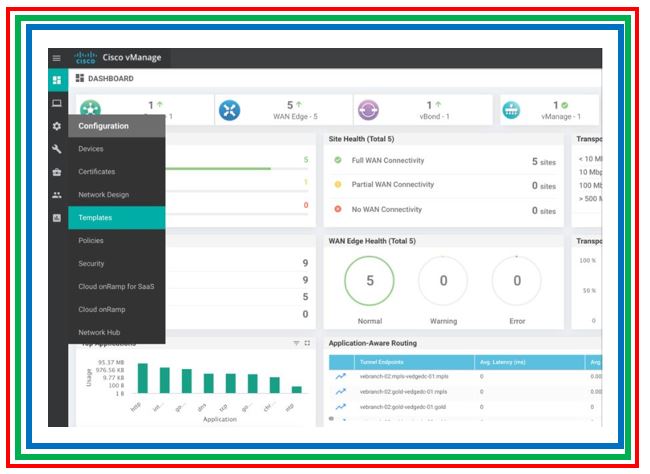Click the vBond device icon
This screenshot has width=650, height=474.
(368, 110)
